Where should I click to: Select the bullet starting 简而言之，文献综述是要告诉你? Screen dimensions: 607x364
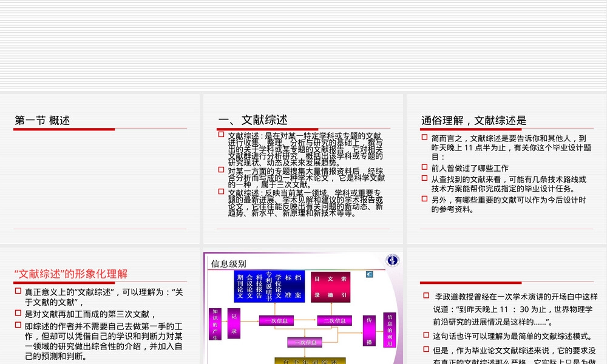click(x=511, y=147)
